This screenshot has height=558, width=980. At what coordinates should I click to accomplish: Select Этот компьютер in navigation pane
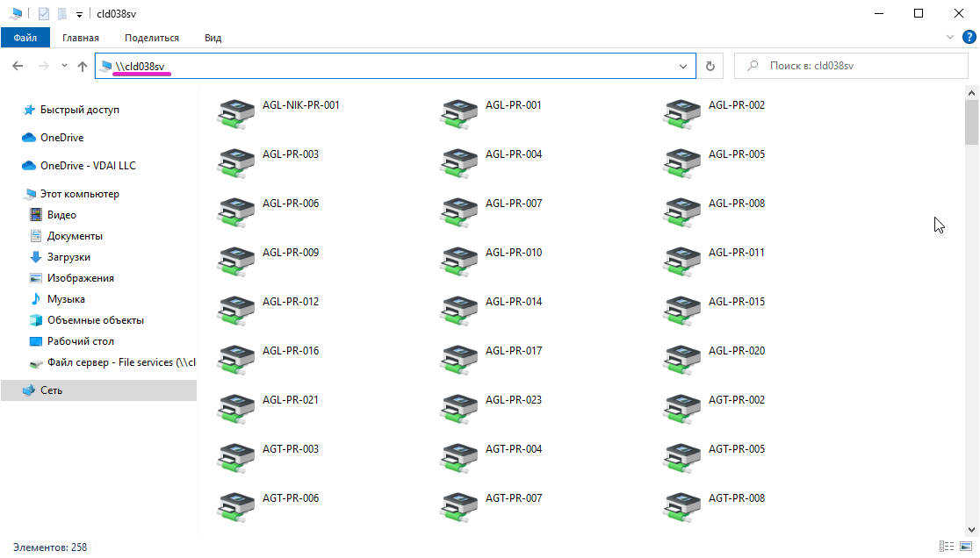click(79, 194)
